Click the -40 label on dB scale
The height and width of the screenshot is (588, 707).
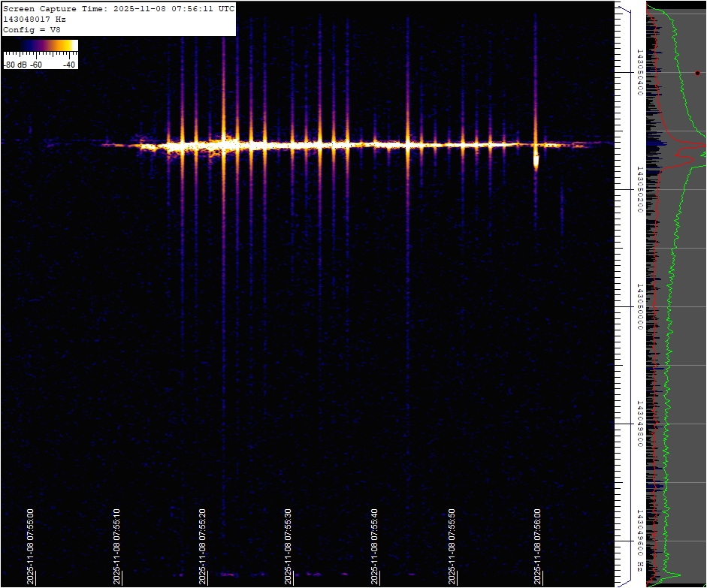[69, 65]
